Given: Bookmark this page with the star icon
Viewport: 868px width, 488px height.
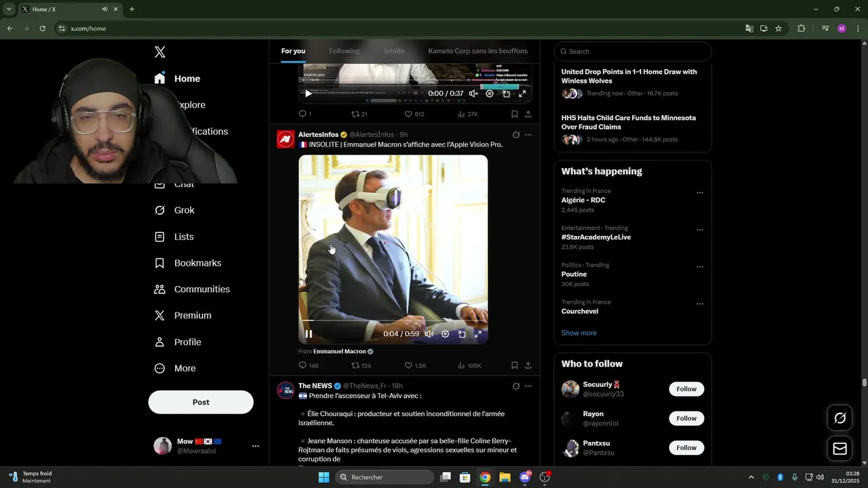Looking at the screenshot, I should coord(778,28).
